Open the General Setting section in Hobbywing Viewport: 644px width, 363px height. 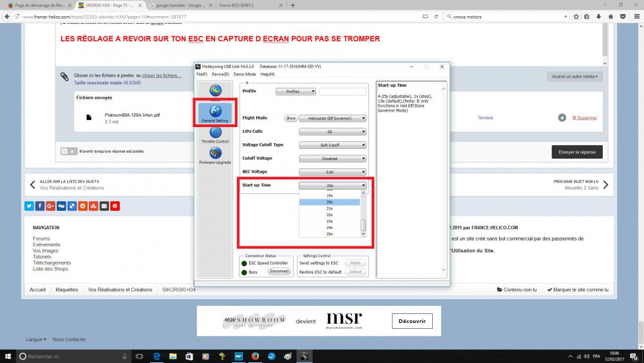tap(215, 113)
